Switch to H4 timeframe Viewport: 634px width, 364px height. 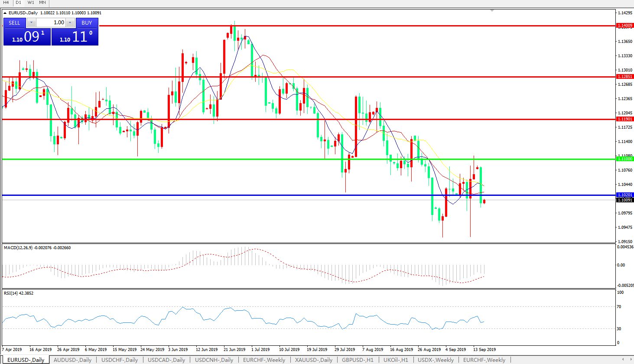6,3
